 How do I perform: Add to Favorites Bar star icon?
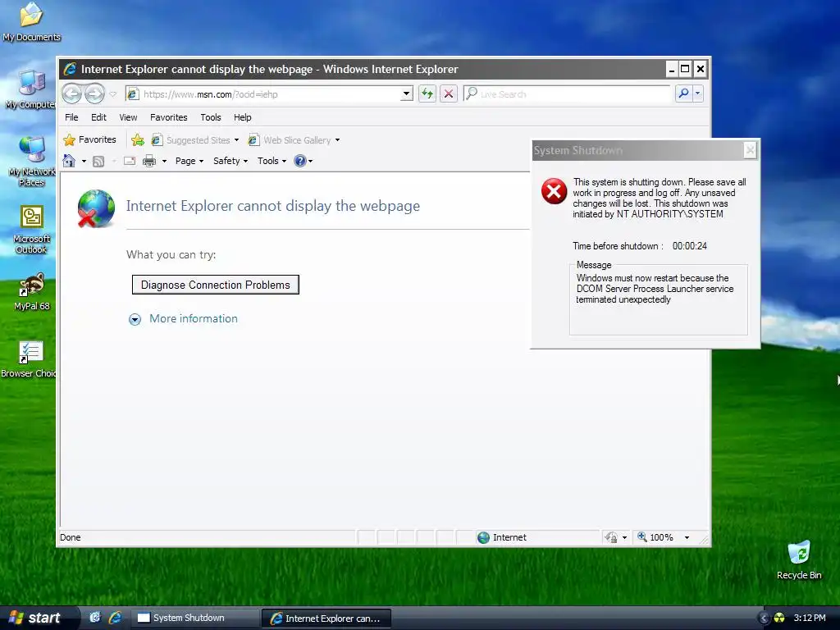click(x=138, y=139)
